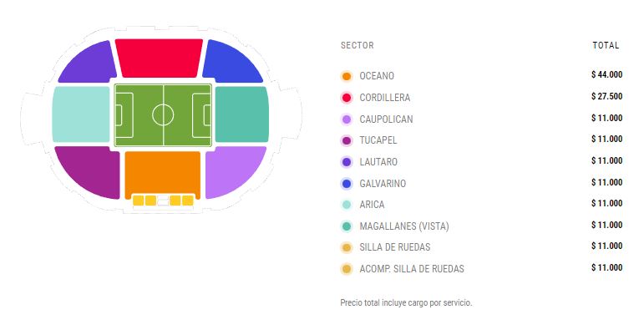This screenshot has width=644, height=330.
Task: Select the light teal ARICA stand on map
Action: click(x=81, y=114)
